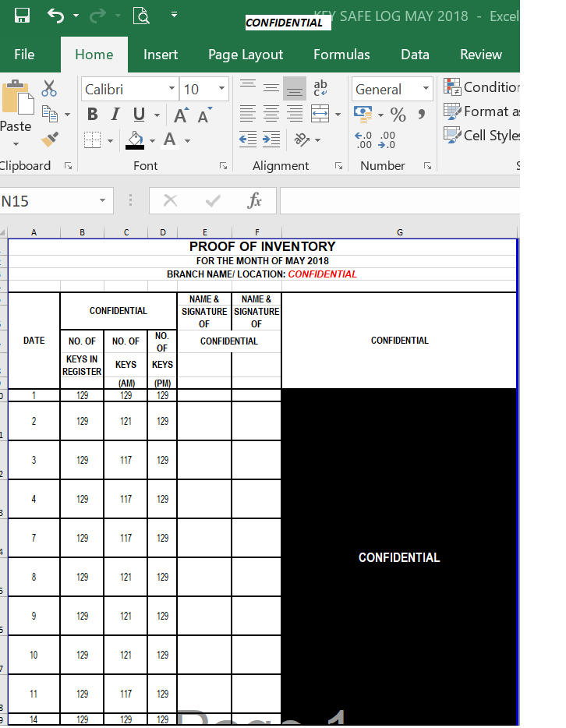
Task: Expand the font color palette arrow
Action: pyautogui.click(x=188, y=140)
